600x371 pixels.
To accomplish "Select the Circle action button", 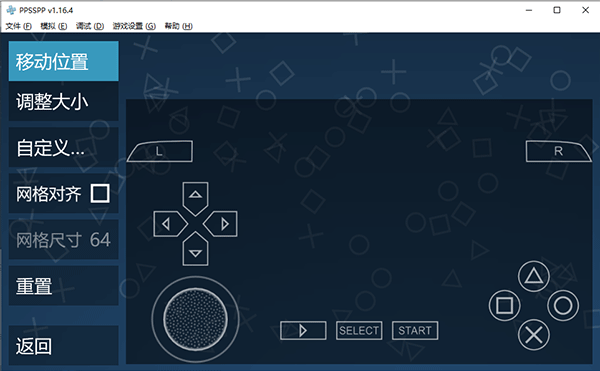I will (x=563, y=306).
